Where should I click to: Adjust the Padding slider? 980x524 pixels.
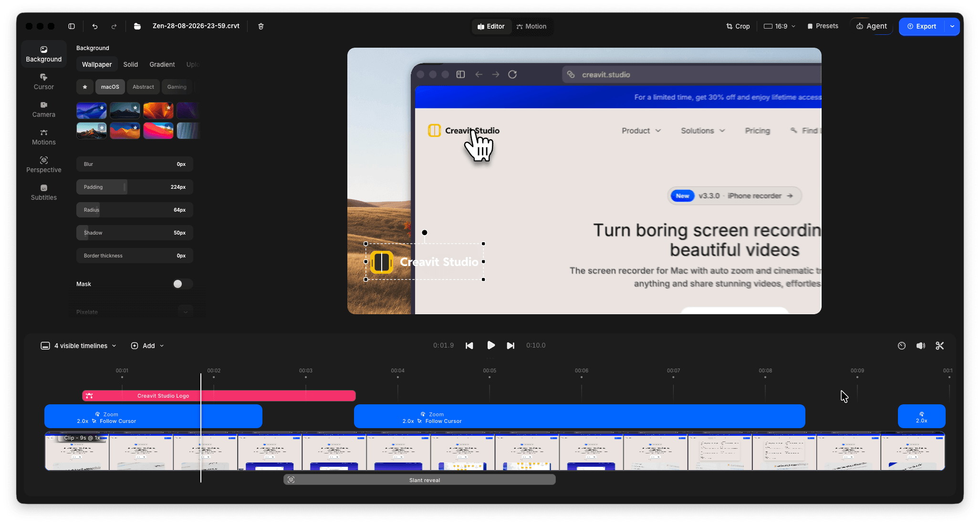135,187
